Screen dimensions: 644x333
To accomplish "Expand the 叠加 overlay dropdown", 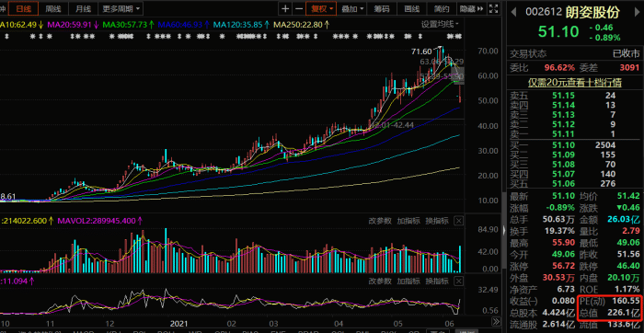I will pos(353,8).
